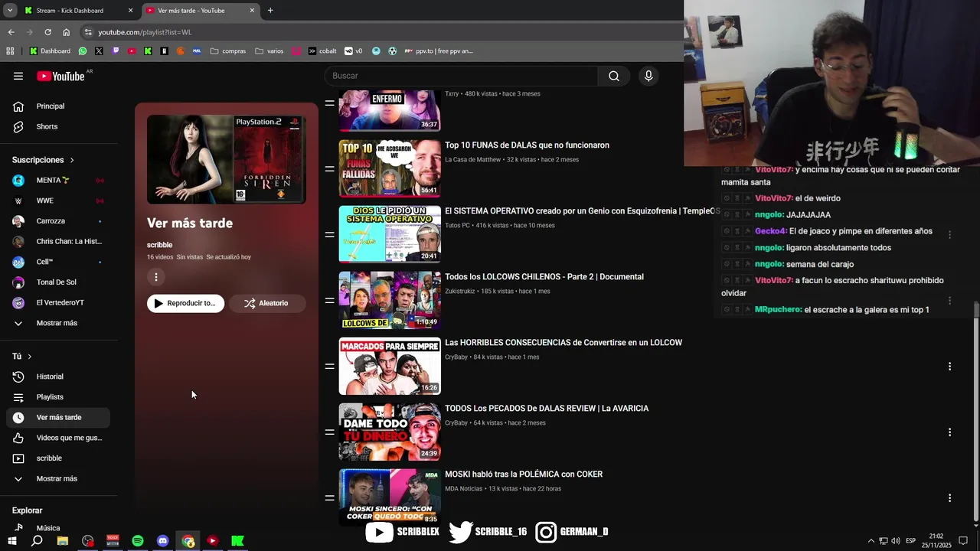Image resolution: width=980 pixels, height=551 pixels.
Task: Open La Casa de Matthew channel link
Action: click(472, 160)
